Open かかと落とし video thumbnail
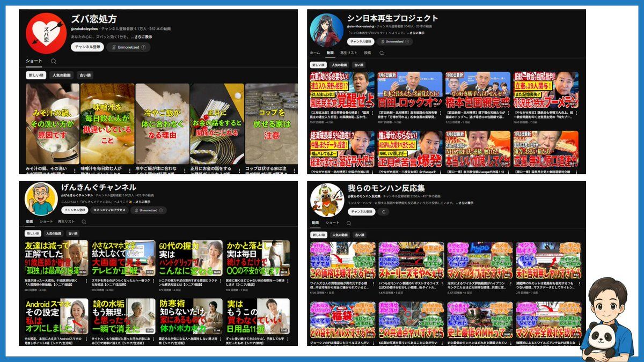Screen dimensions: 644x362 point(258,258)
